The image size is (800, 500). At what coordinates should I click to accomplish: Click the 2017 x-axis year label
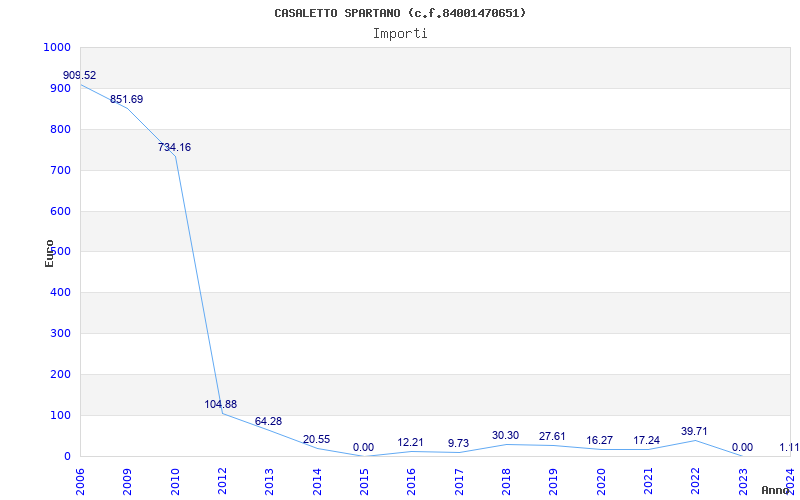coord(459,482)
